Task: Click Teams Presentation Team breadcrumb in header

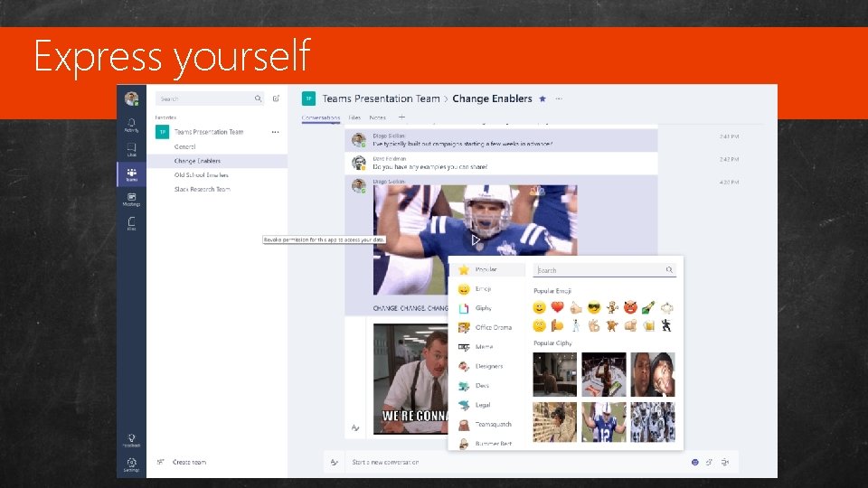Action: [x=381, y=99]
